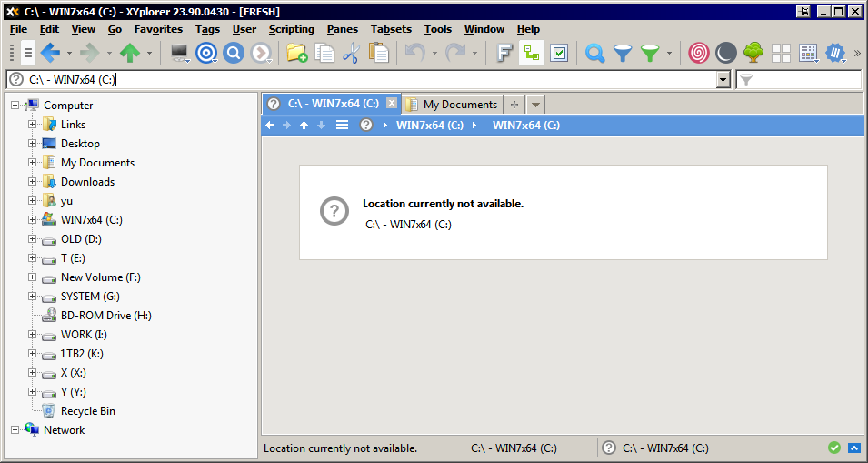This screenshot has width=868, height=463.
Task: Click the pink spiral toolbar icon
Action: (699, 53)
